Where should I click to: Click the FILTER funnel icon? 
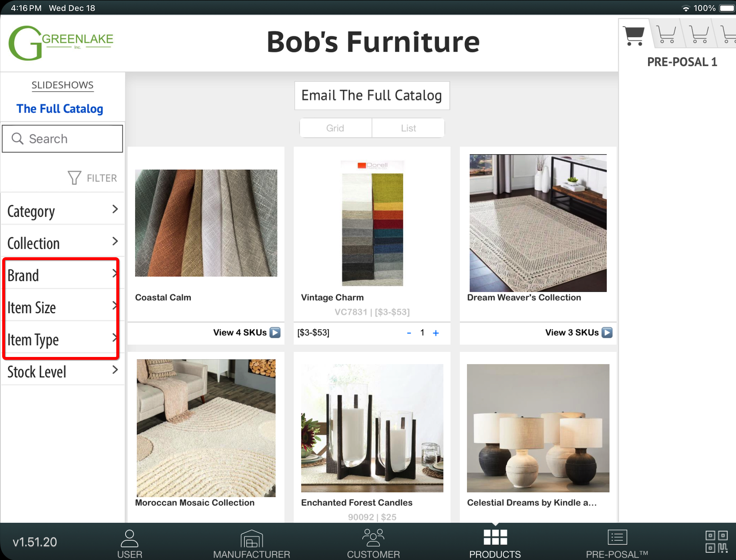(75, 178)
